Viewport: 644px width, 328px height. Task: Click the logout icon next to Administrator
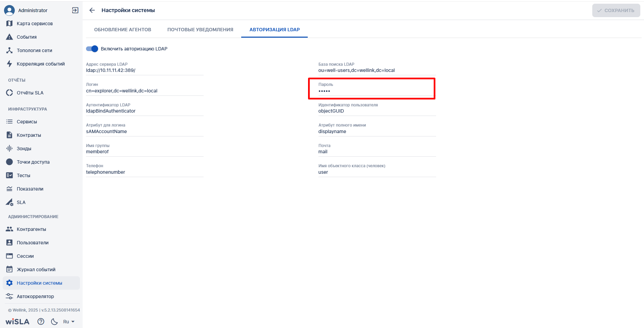(75, 10)
